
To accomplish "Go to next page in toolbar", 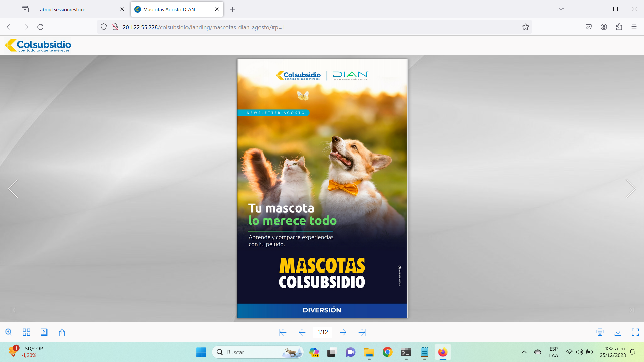I will pos(343,332).
